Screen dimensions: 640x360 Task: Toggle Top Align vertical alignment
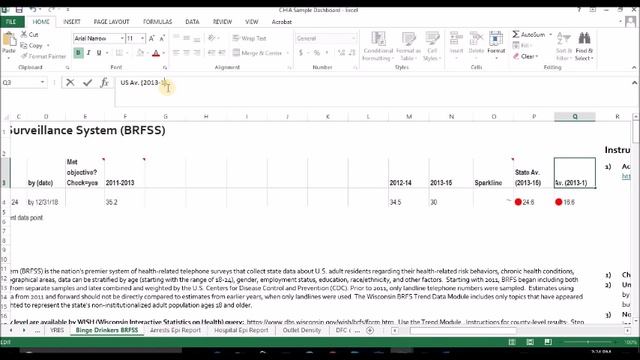(176, 38)
